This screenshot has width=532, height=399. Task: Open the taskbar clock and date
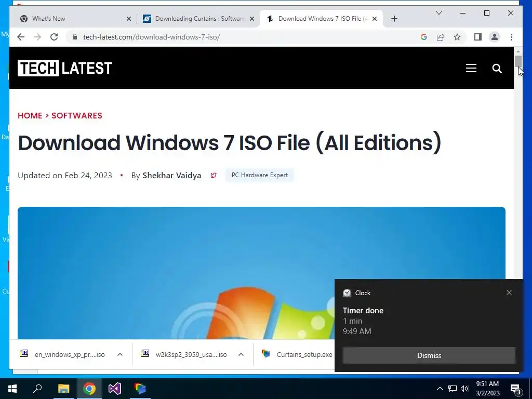[487, 389]
